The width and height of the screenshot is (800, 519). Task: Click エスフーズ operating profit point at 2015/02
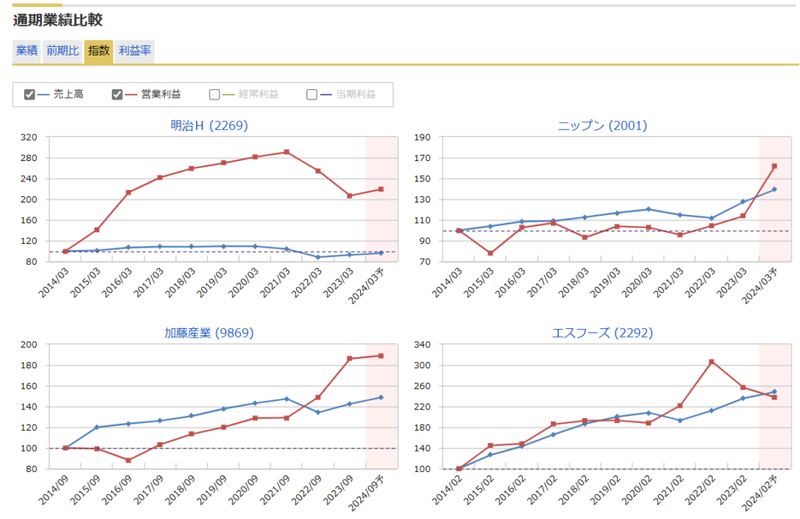click(x=490, y=446)
